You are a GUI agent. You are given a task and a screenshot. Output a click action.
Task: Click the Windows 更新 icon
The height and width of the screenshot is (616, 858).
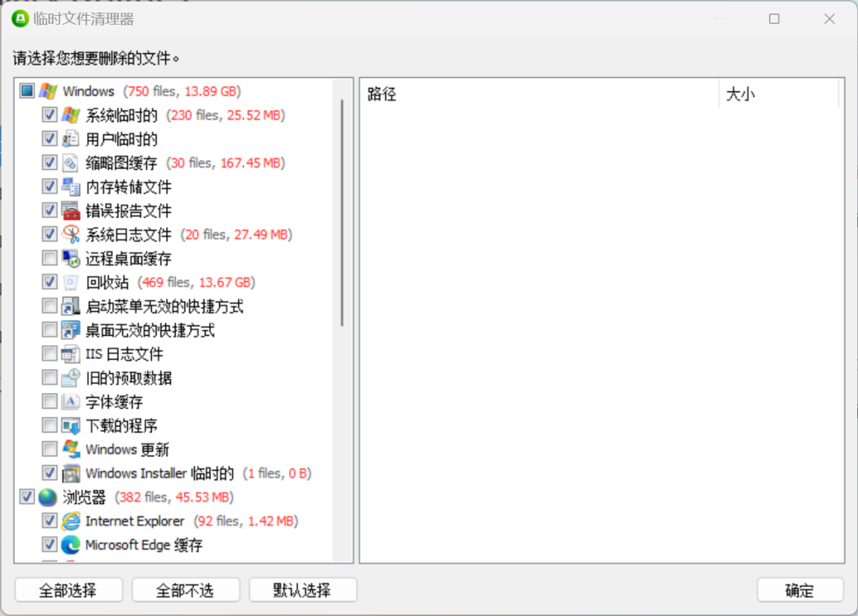tap(71, 449)
